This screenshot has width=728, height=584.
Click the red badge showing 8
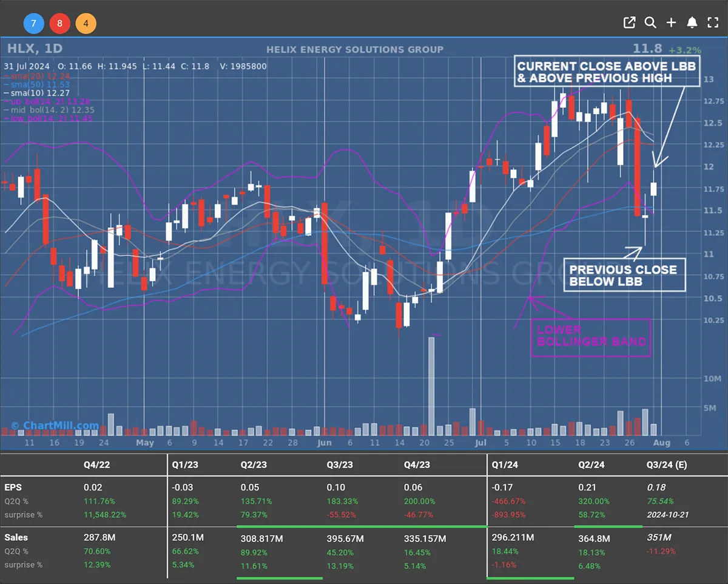[59, 24]
